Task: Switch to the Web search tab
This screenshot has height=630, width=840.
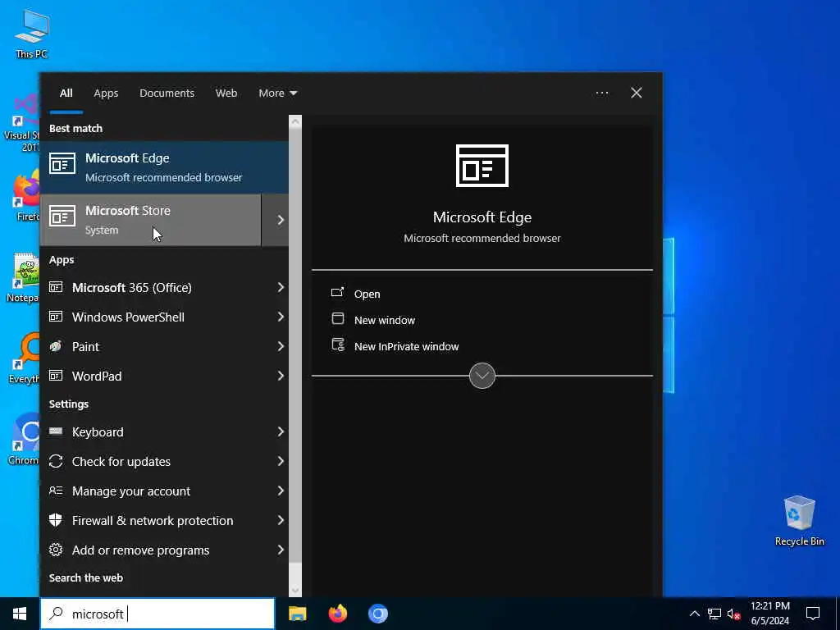Action: (226, 94)
